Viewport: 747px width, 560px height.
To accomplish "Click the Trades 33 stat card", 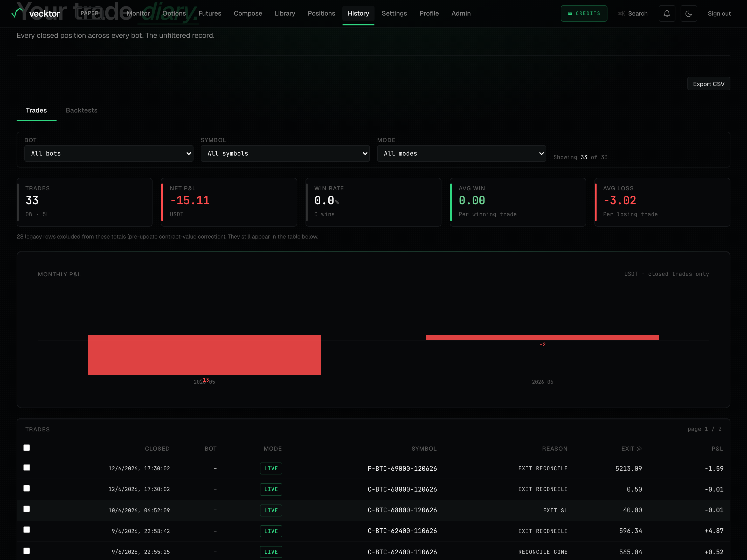I will click(x=84, y=202).
